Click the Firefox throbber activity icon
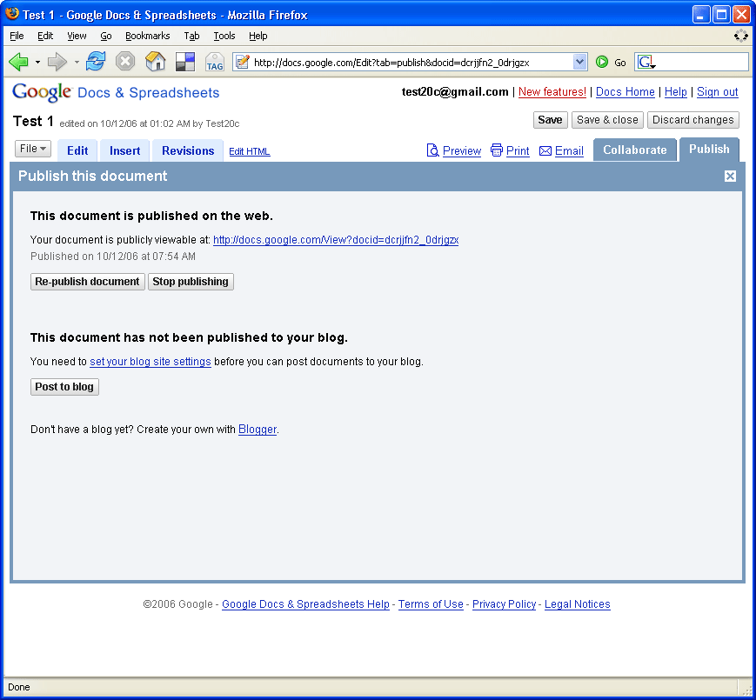The height and width of the screenshot is (700, 756). click(x=740, y=36)
